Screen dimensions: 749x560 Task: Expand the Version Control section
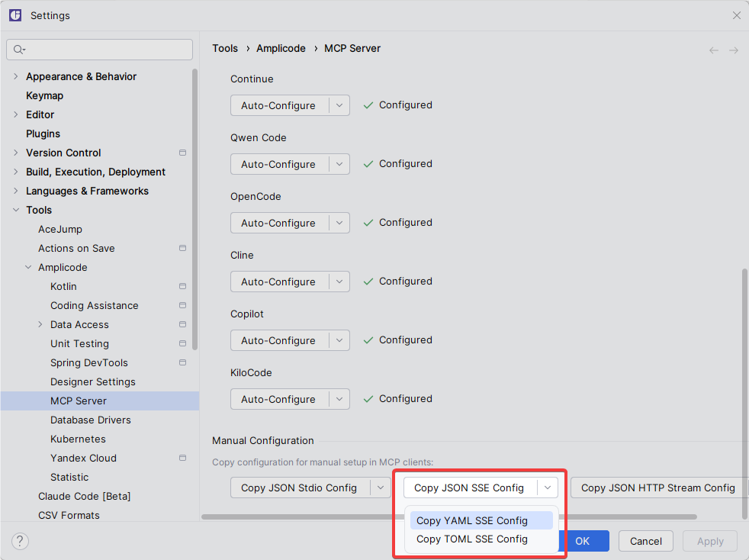[16, 153]
